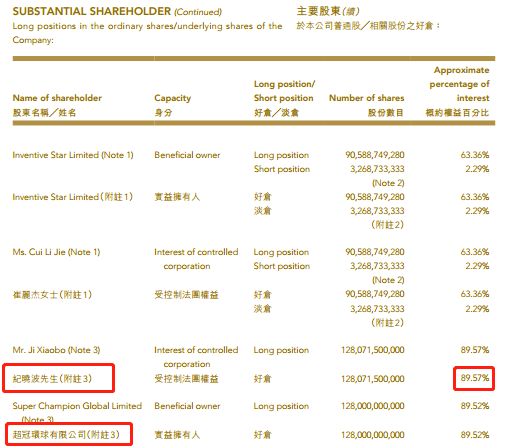This screenshot has width=510, height=448.
Task: Click 'Beneficial owner' in Inventive Star row
Action: [x=187, y=155]
